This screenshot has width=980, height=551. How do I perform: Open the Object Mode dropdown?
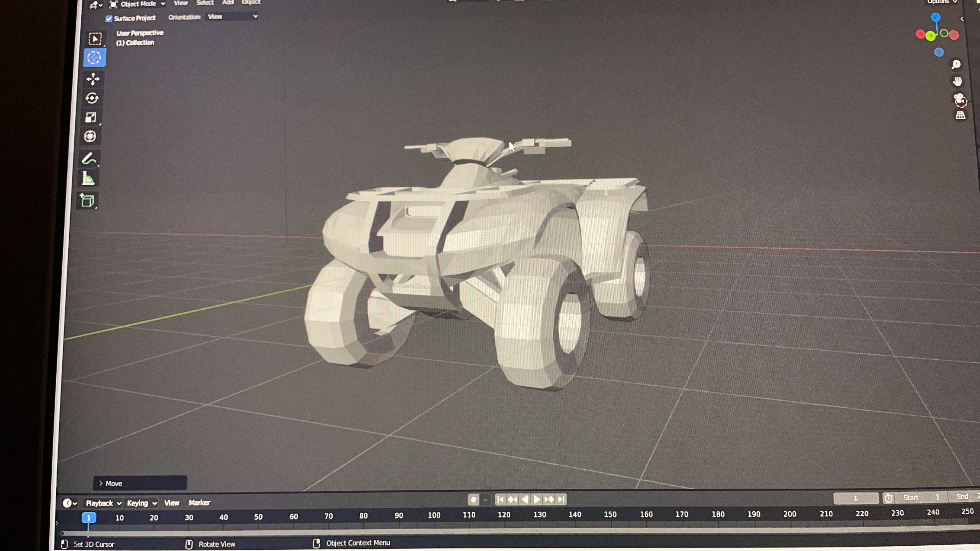137,4
